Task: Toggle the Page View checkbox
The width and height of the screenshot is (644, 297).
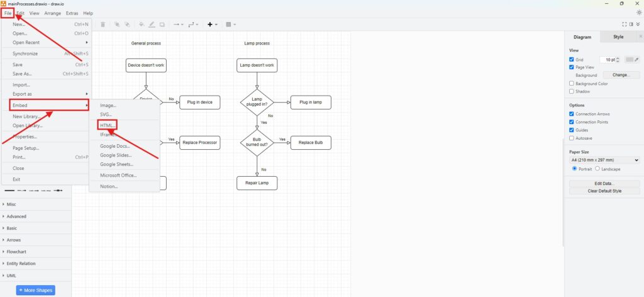Action: [571, 67]
